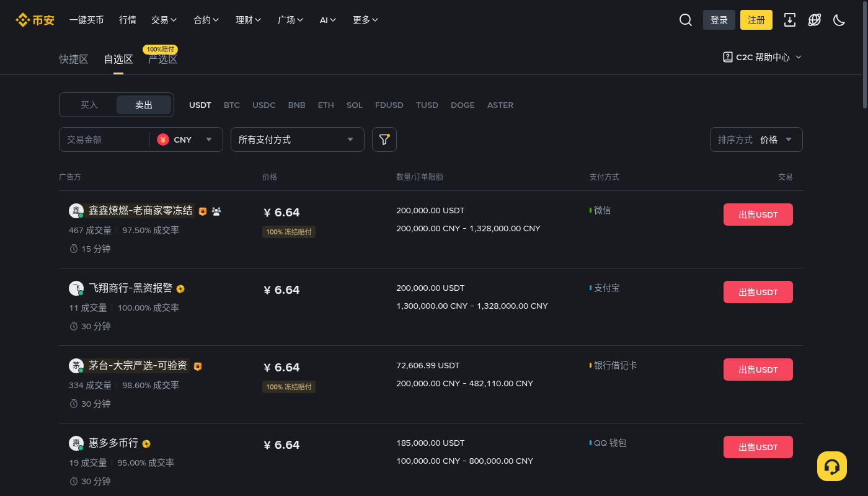
Task: Select the BNB coin tab
Action: pos(297,105)
